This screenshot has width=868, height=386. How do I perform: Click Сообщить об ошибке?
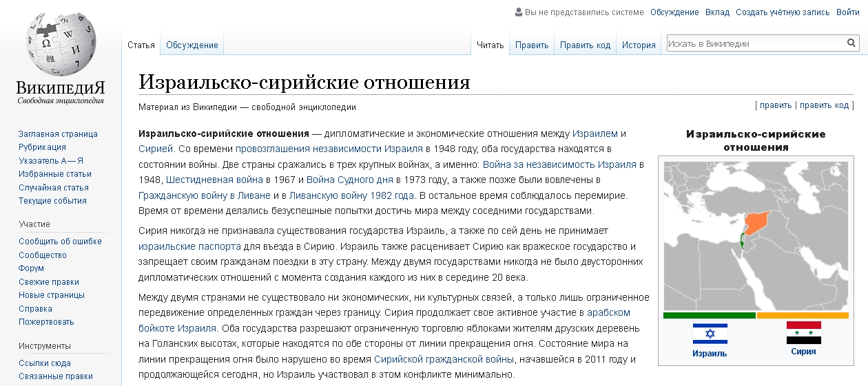click(x=60, y=242)
